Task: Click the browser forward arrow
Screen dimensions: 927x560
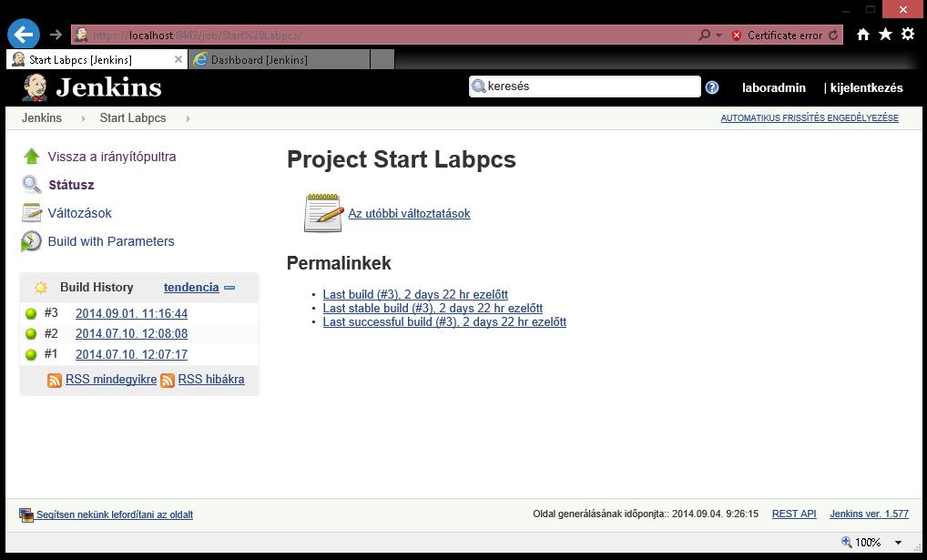Action: coord(56,35)
